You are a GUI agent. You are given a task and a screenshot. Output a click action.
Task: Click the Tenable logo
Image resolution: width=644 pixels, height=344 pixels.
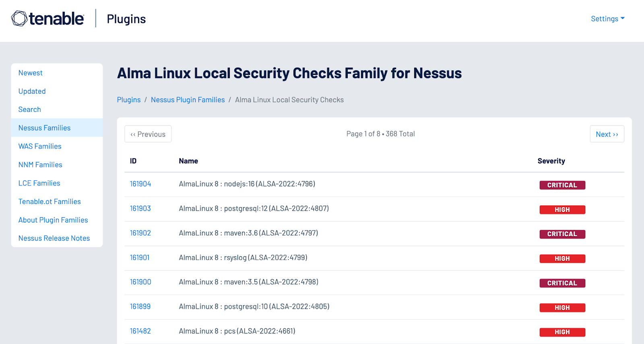coord(47,19)
